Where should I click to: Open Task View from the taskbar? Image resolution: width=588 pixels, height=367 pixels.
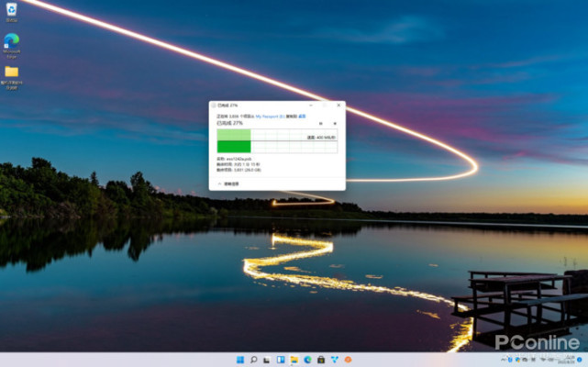click(x=267, y=360)
